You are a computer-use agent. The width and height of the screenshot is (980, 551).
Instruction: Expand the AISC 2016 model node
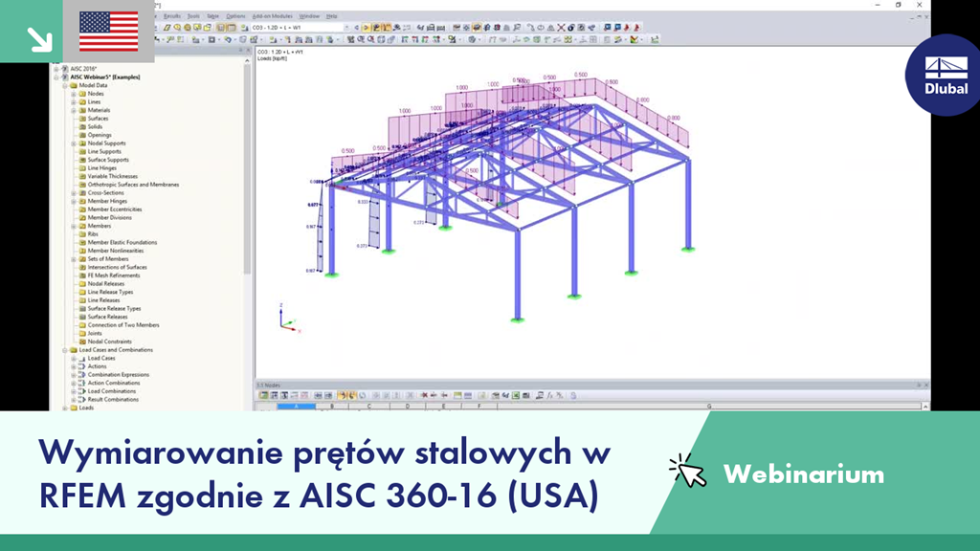(x=56, y=69)
